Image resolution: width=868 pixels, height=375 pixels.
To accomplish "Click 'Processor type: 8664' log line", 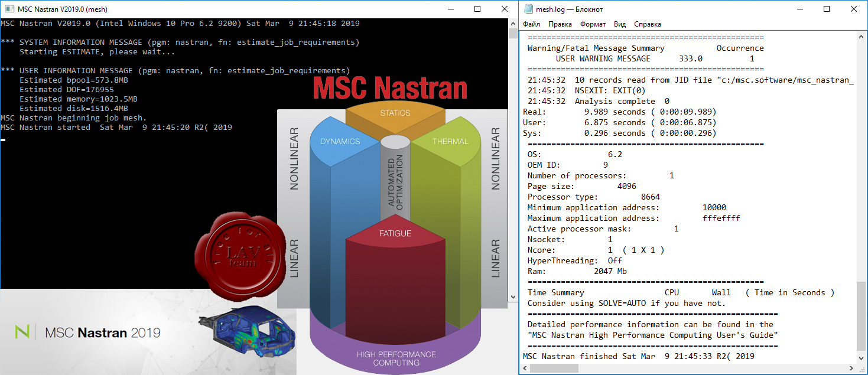I will pos(594,197).
